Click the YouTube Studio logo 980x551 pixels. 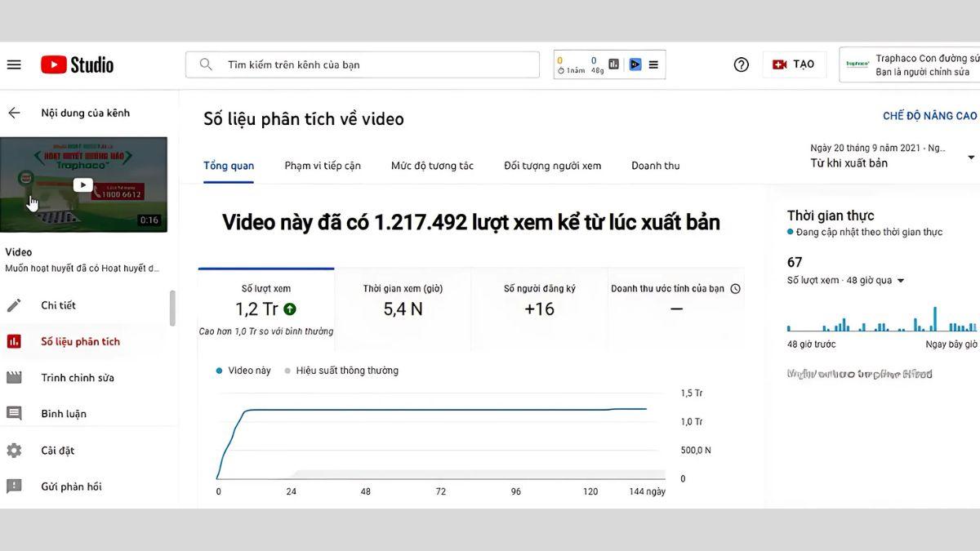point(78,64)
